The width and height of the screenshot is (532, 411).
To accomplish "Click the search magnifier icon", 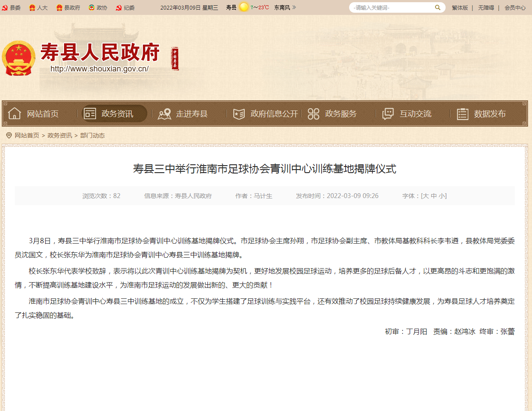I will pos(437,7).
